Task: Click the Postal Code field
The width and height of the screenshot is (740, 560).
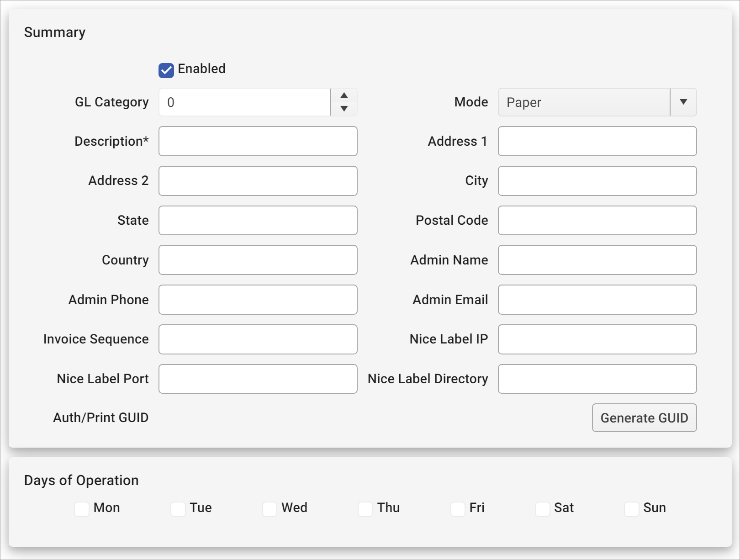Action: 597,221
